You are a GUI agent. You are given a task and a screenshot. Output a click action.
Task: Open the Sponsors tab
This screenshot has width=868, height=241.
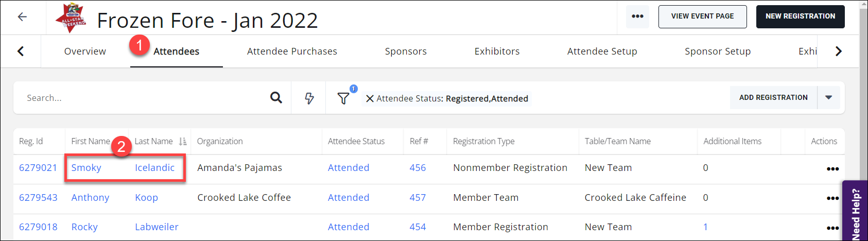(x=406, y=51)
